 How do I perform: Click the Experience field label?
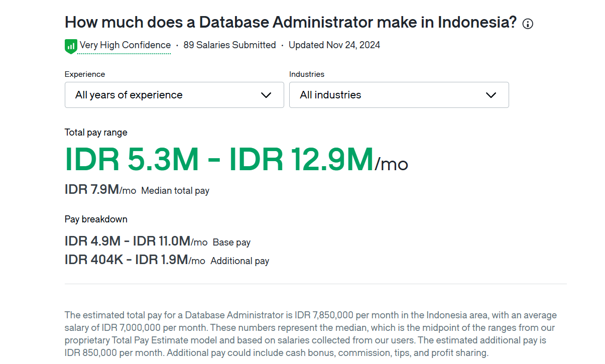click(x=85, y=74)
